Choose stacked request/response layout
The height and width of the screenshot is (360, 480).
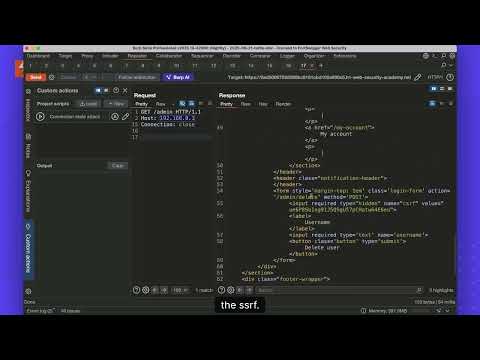pyautogui.click(x=442, y=89)
